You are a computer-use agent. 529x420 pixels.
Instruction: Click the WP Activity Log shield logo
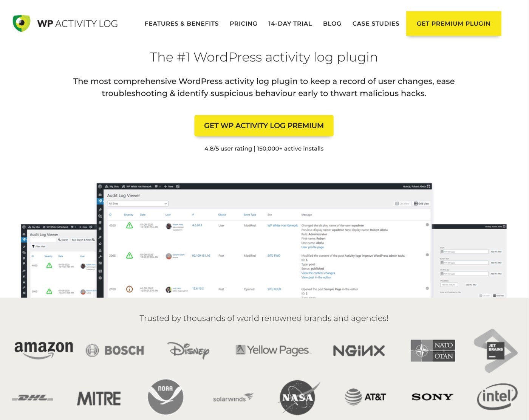click(22, 23)
